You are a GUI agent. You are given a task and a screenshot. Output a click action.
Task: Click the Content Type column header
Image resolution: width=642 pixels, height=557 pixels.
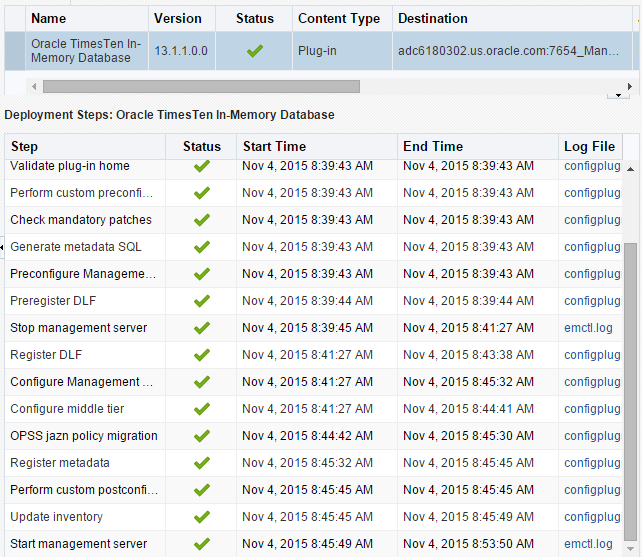(342, 18)
